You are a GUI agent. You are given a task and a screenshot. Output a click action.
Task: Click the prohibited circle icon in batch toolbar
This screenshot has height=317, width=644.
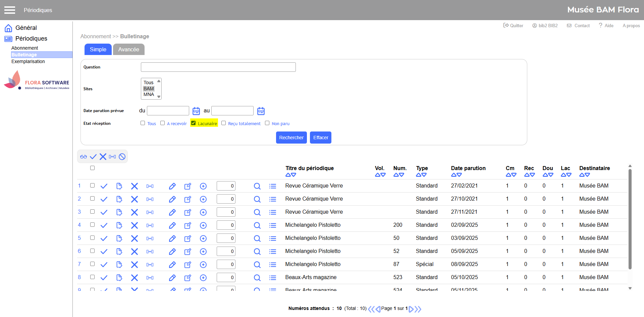122,157
